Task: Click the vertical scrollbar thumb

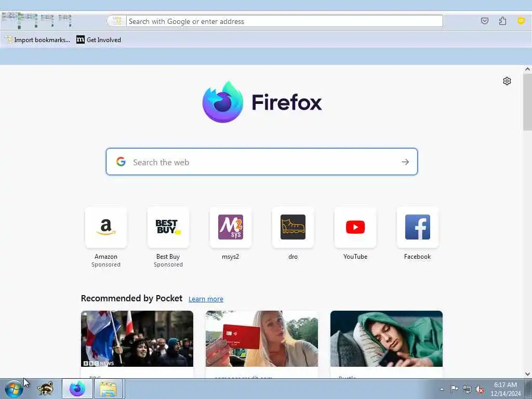Action: coord(527,102)
